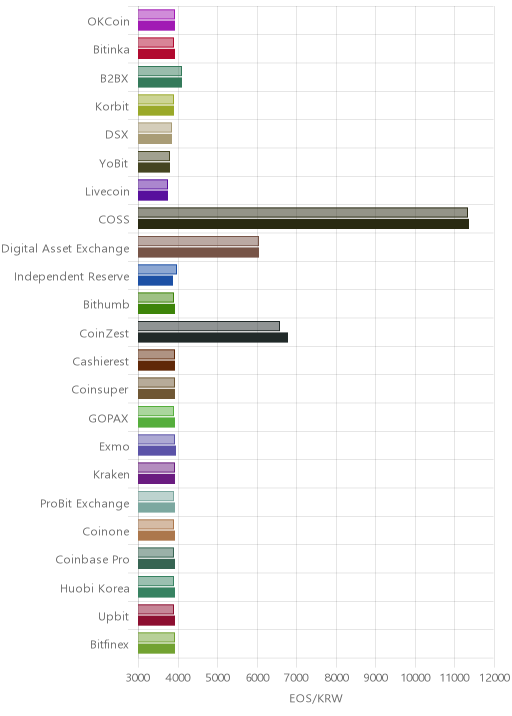This screenshot has width=512, height=716.
Task: Select the Digital Asset Exchange brown bar
Action: pos(199,253)
